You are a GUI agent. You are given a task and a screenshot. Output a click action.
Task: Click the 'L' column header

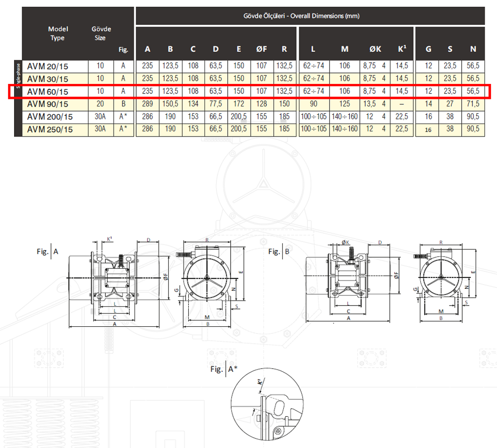coord(313,49)
